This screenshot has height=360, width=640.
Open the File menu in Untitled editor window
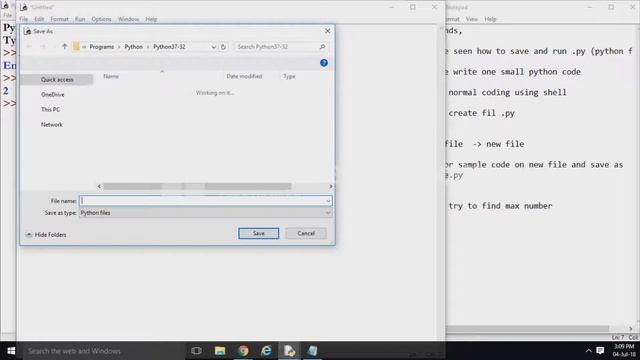point(24,19)
